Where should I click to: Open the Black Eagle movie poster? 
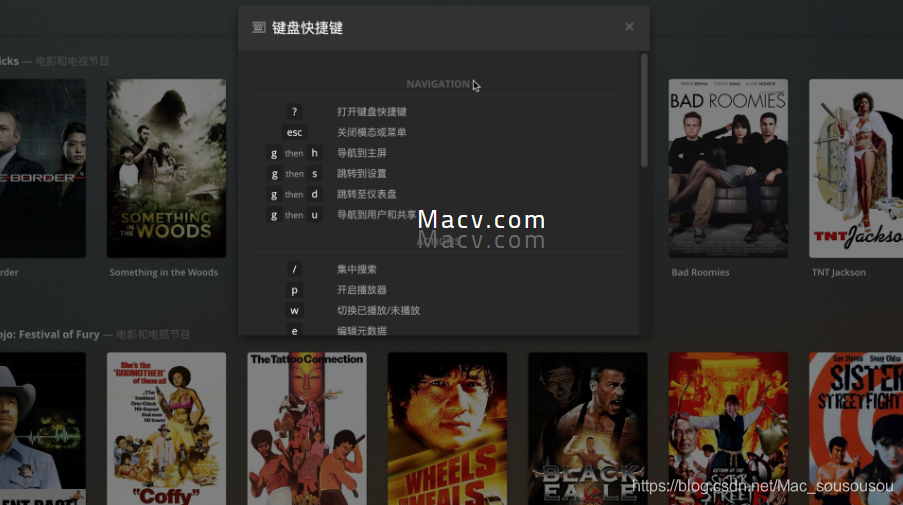588,428
